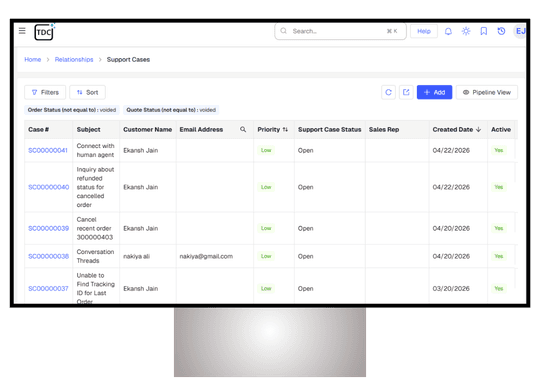The height and width of the screenshot is (384, 540).
Task: Click Support Cases breadcrumb text
Action: point(128,60)
